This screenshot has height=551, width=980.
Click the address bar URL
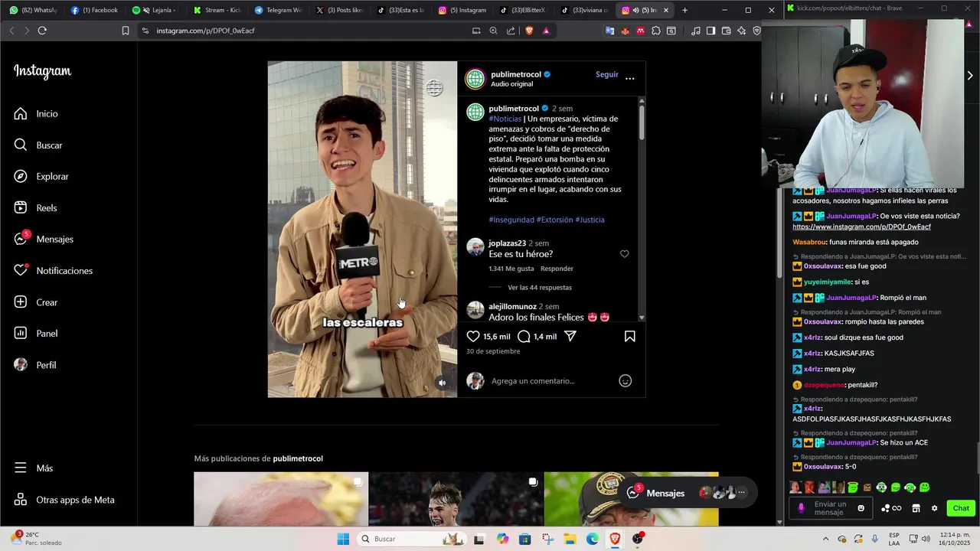pyautogui.click(x=205, y=31)
